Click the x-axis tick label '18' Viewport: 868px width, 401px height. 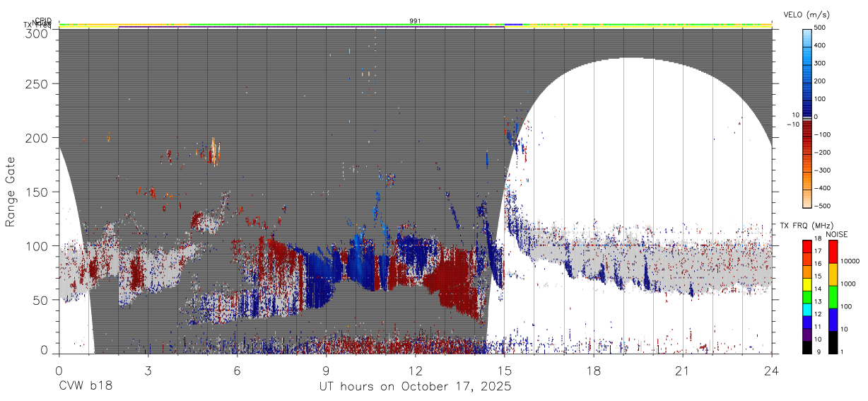click(593, 370)
